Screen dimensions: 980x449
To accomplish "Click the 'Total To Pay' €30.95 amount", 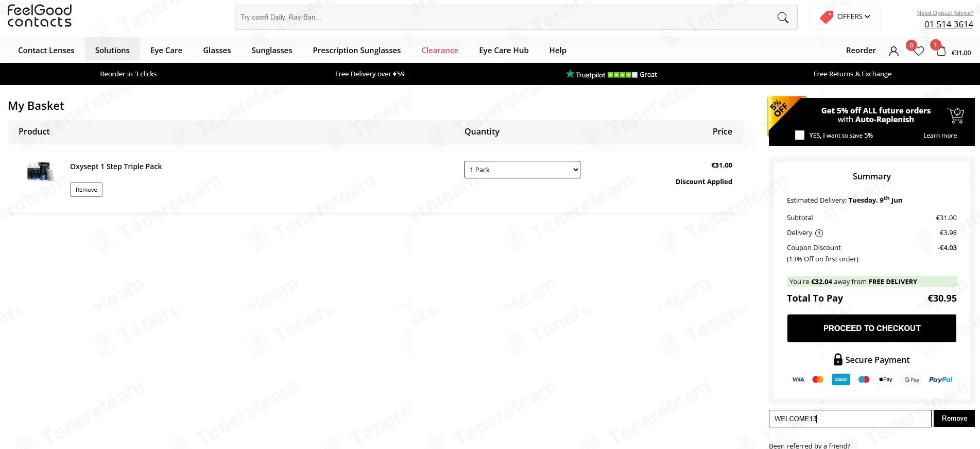I will pyautogui.click(x=942, y=298).
